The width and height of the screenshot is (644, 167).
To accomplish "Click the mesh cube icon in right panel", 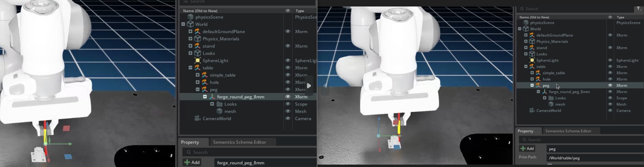I will [551, 104].
